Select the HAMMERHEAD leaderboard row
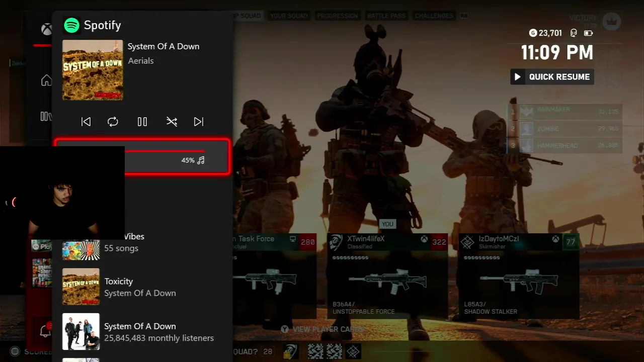Screen dimensions: 644x362 [565, 145]
